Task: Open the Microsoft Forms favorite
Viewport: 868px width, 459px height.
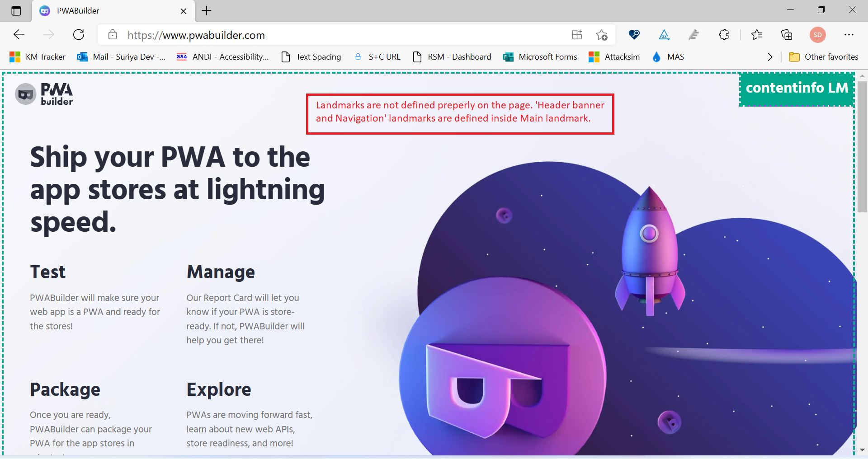Action: click(x=540, y=57)
